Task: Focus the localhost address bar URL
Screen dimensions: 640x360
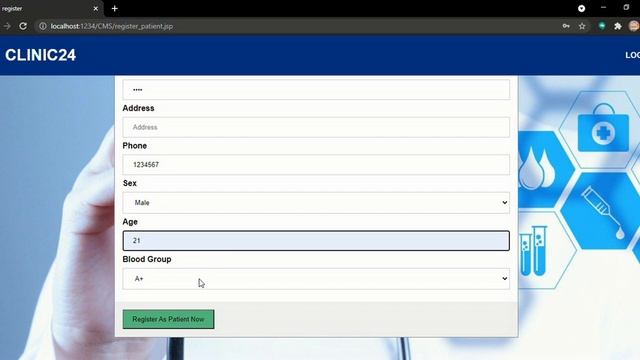Action: (112, 26)
